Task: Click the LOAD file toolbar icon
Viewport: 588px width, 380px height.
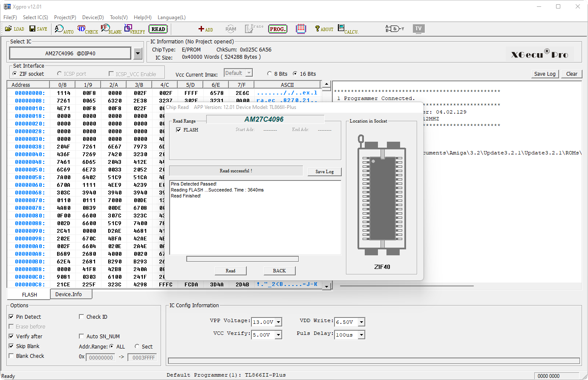Action: pos(14,29)
